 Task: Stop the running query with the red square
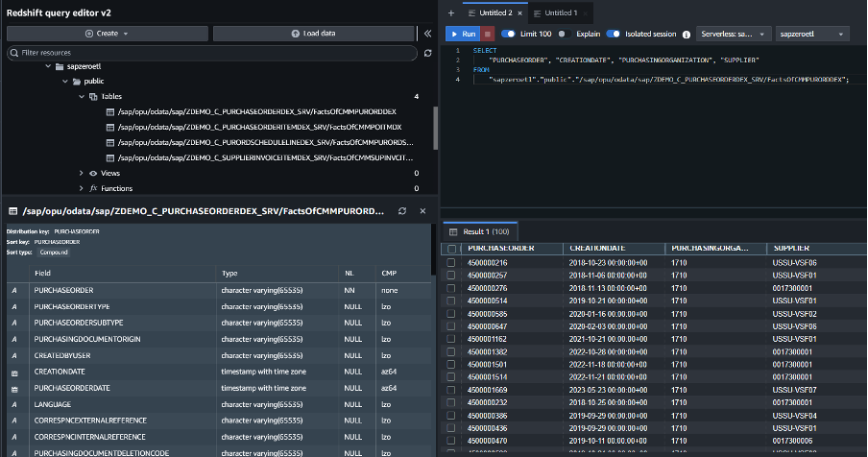click(x=490, y=34)
